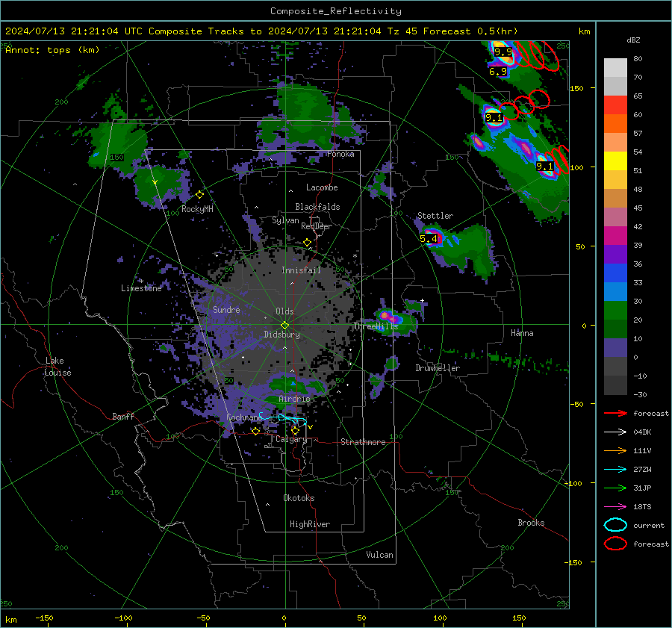672x628 pixels.
Task: Select the Hanna label
Action: [522, 333]
